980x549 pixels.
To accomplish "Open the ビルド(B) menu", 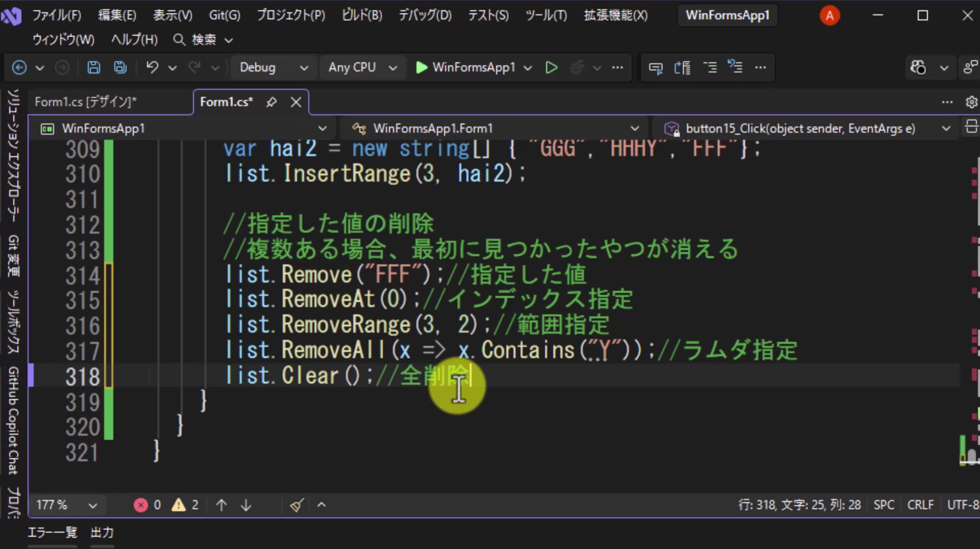I will click(362, 15).
